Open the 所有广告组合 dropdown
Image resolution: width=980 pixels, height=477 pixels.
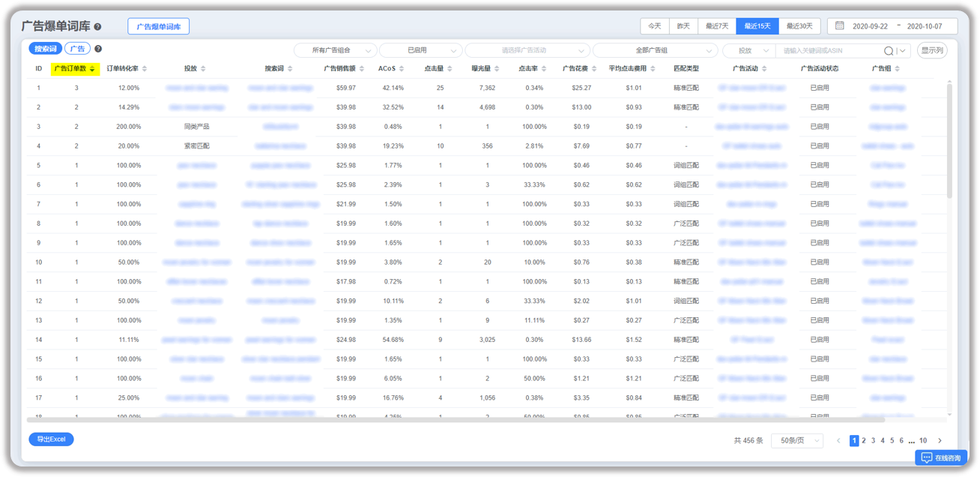335,50
